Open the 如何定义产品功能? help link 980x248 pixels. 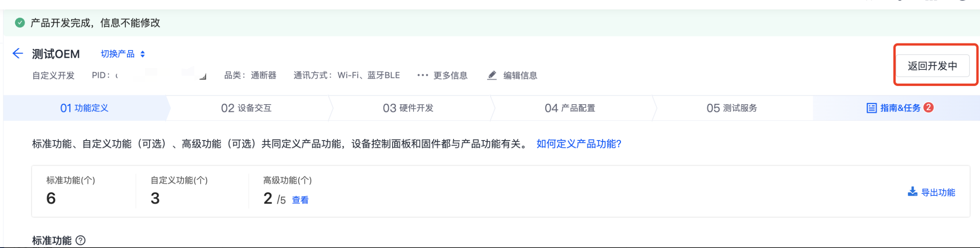579,144
